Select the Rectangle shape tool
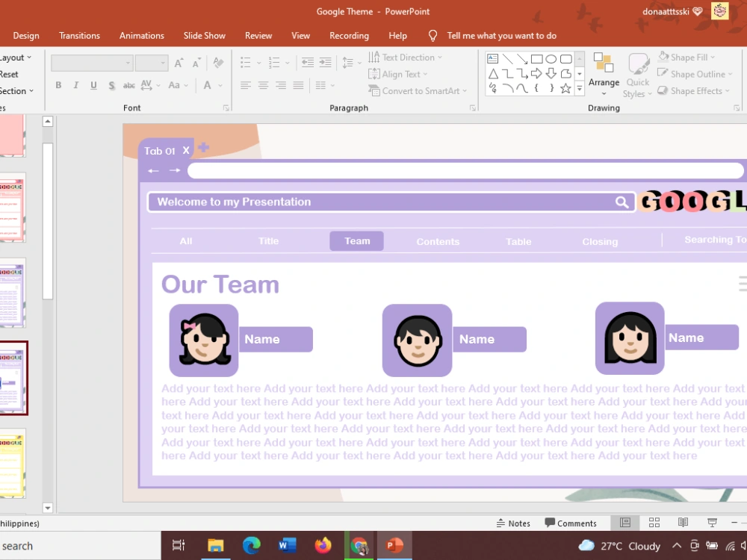The image size is (747, 560). (536, 59)
